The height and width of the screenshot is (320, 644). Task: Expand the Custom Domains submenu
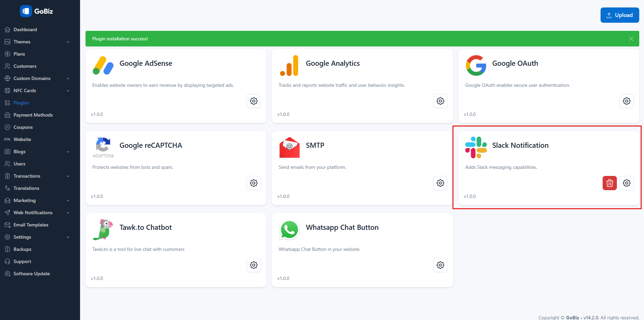click(37, 78)
